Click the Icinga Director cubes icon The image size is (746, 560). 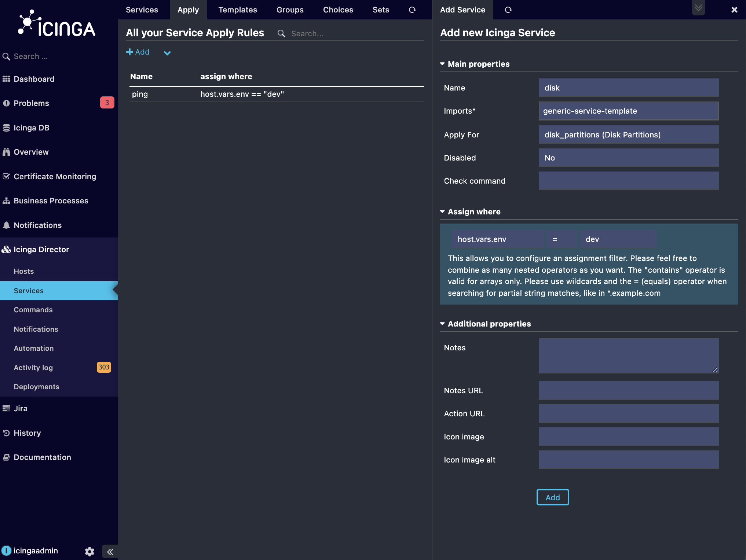point(6,250)
